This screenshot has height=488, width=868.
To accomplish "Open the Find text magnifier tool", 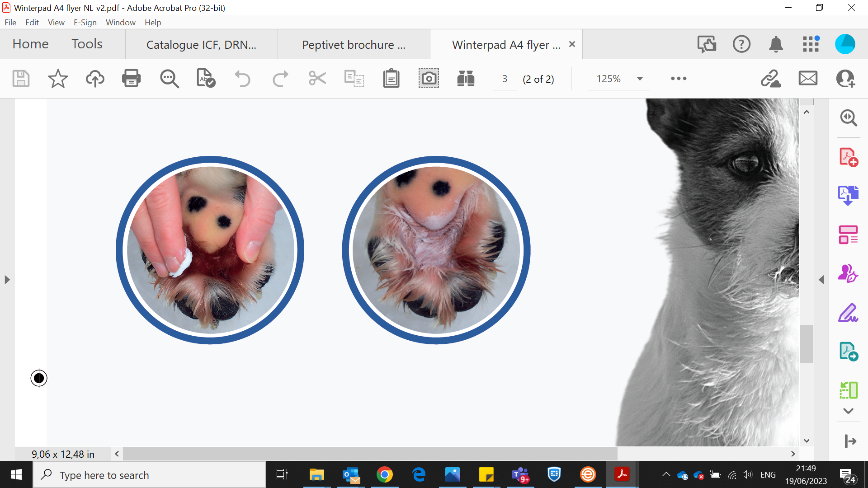I will 169,79.
